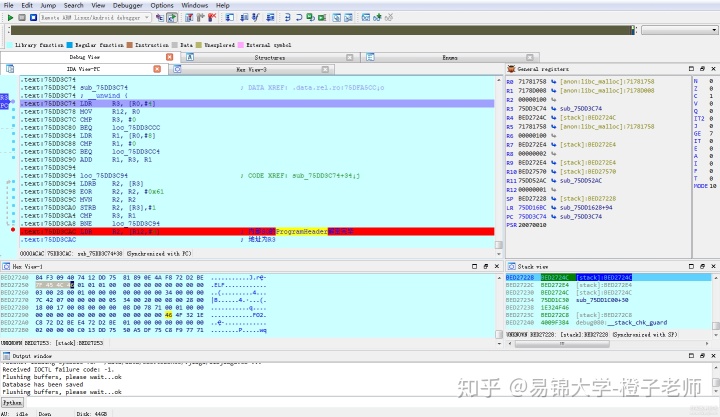The width and height of the screenshot is (720, 417).
Task: Click the blue threads-list toolbar icon
Action: [244, 17]
